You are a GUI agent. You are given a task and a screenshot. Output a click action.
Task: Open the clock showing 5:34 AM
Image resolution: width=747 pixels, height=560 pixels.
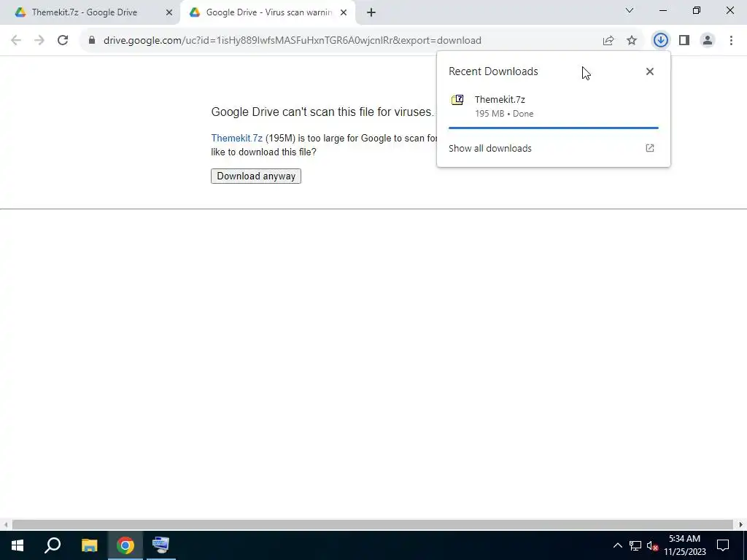point(684,545)
